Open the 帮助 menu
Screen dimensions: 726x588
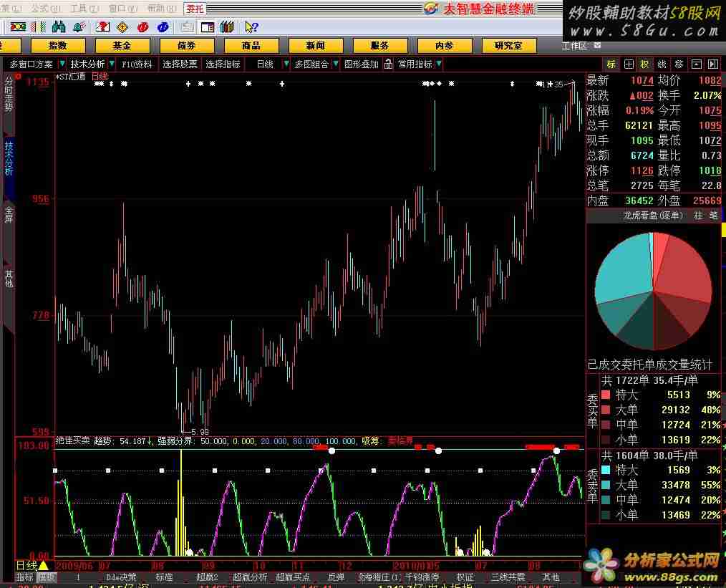pyautogui.click(x=161, y=9)
